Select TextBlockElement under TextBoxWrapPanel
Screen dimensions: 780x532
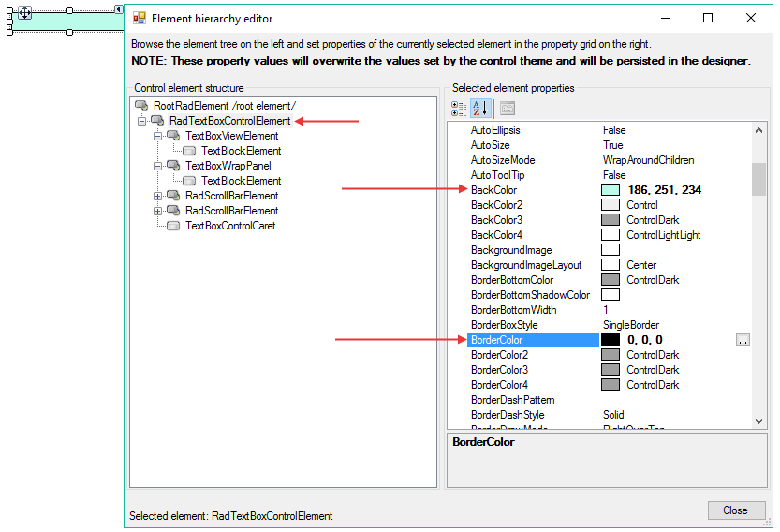[242, 180]
